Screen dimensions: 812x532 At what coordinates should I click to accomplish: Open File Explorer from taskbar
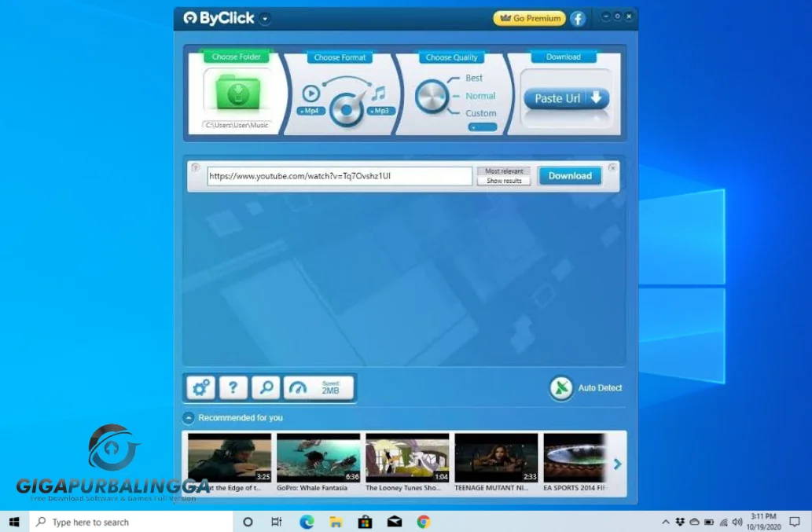pyautogui.click(x=336, y=522)
